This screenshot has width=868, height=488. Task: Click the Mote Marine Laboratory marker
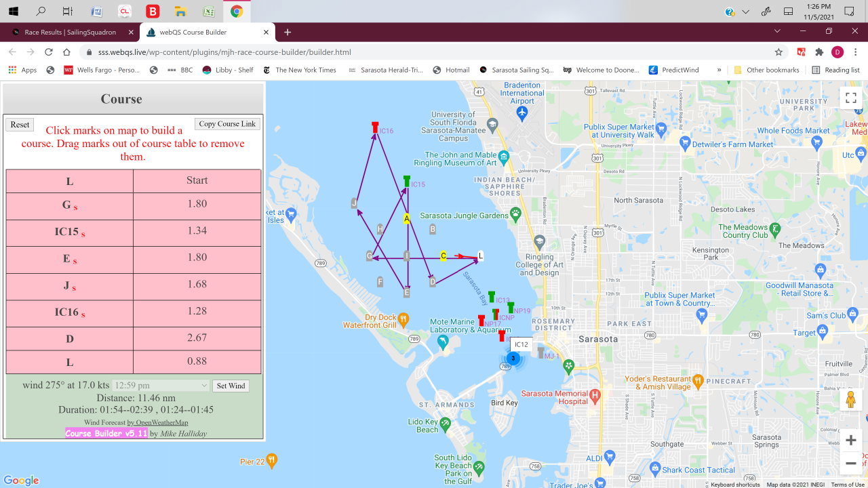443,342
